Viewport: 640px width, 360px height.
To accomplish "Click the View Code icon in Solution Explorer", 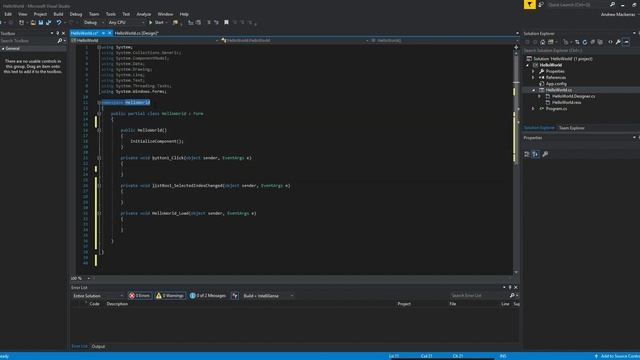I will coord(610,42).
